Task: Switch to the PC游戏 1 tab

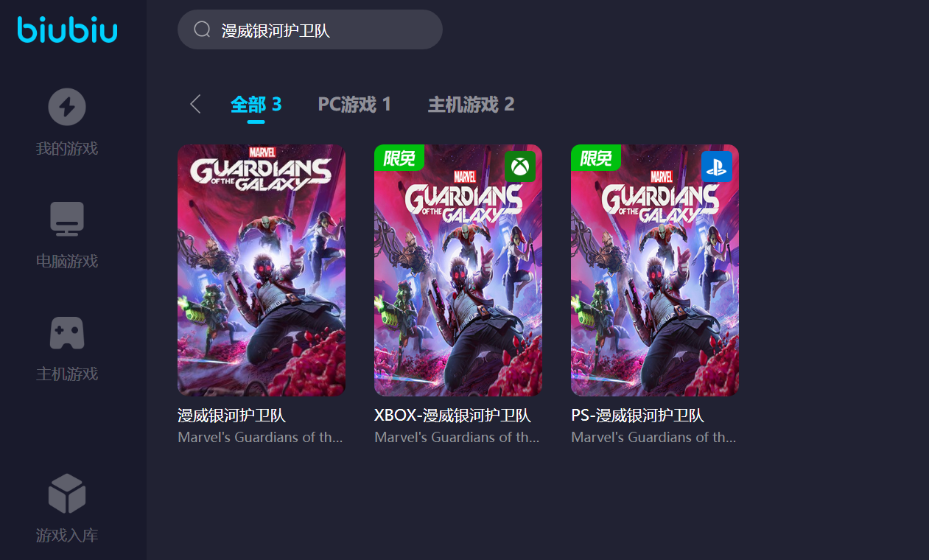Action: coord(354,104)
